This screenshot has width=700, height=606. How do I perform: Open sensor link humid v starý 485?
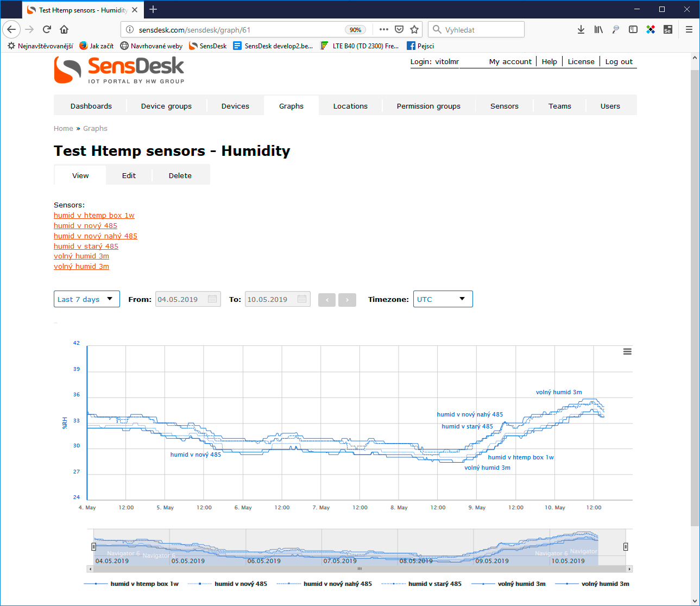(x=86, y=247)
